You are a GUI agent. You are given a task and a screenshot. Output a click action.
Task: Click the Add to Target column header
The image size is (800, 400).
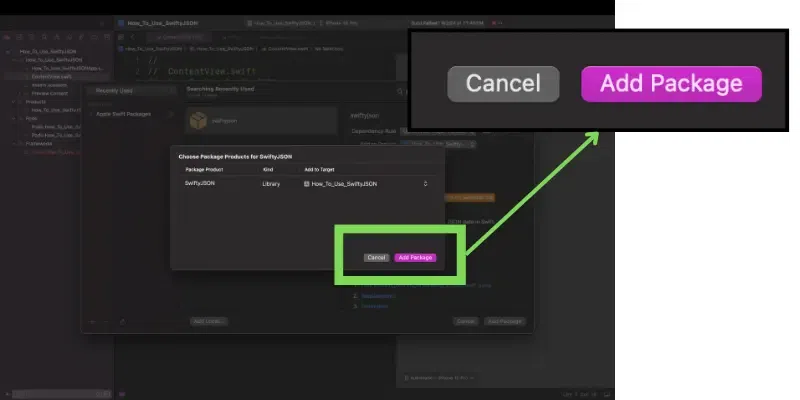[319, 169]
